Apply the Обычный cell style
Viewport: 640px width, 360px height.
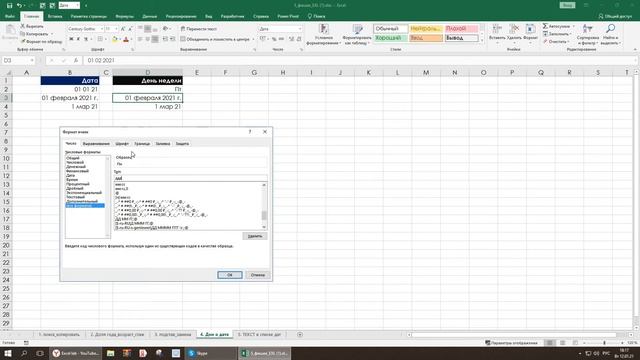[x=391, y=29]
